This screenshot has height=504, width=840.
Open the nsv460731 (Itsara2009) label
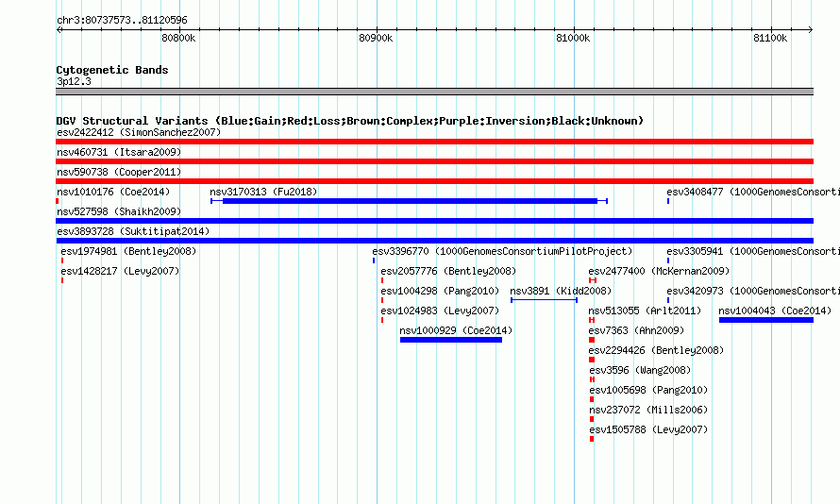[119, 152]
